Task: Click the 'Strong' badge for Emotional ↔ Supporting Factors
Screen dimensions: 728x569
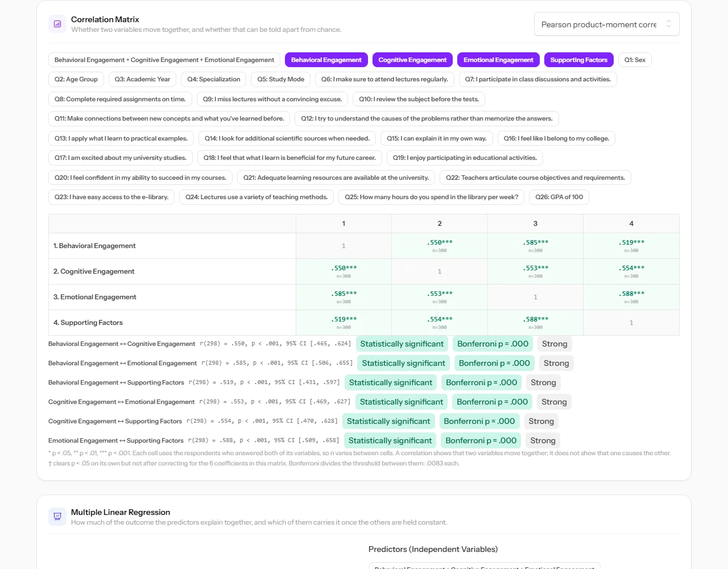Action: pyautogui.click(x=543, y=440)
